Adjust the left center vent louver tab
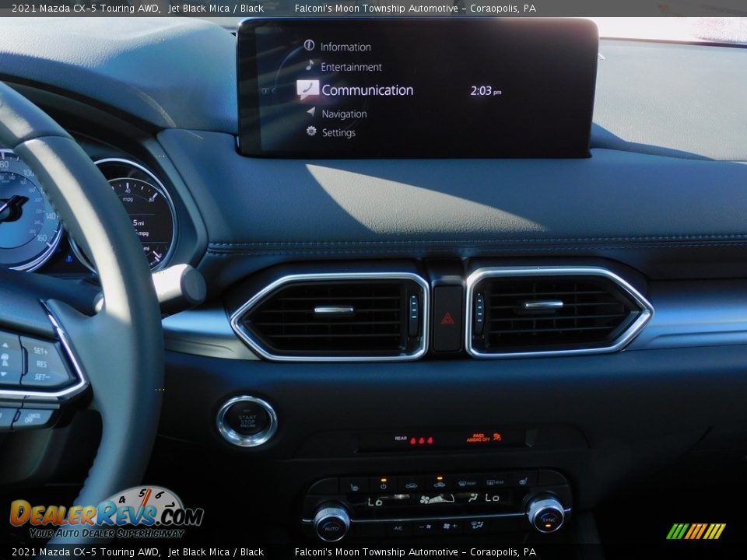The image size is (747, 560). point(334,311)
